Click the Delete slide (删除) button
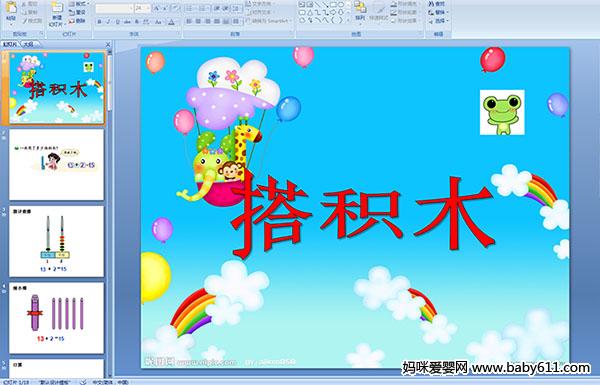This screenshot has height=385, width=600. [77, 21]
